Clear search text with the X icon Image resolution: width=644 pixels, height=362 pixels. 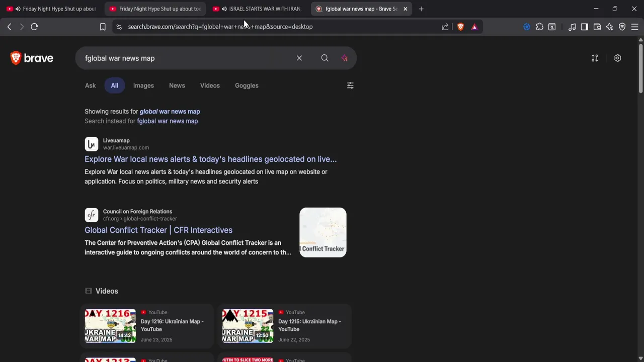(x=299, y=58)
